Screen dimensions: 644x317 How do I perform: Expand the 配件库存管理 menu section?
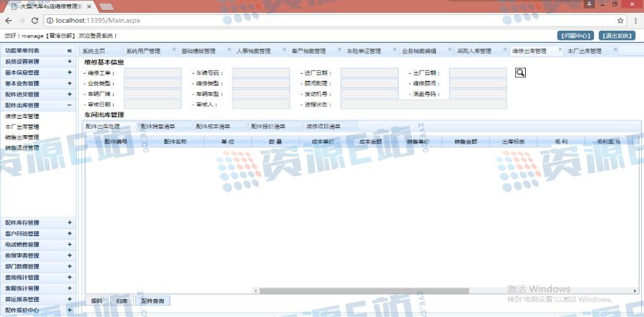pyautogui.click(x=69, y=223)
